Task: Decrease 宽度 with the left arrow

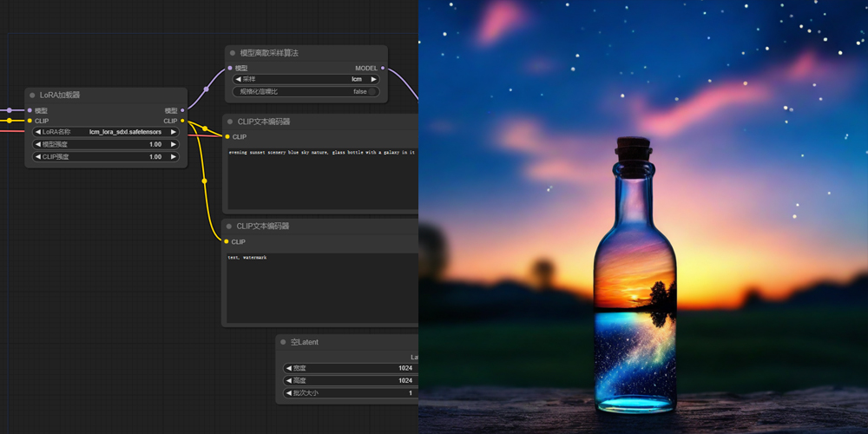Action: [288, 368]
